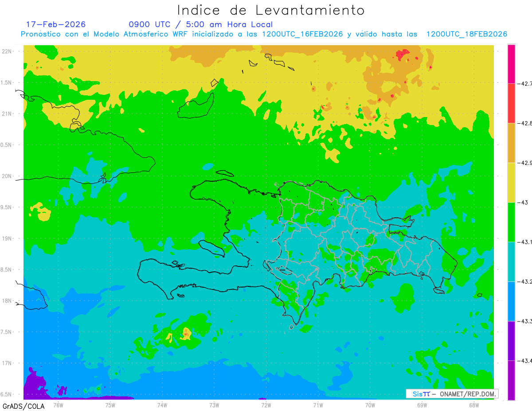The width and height of the screenshot is (532, 411).
Task: Click the longitude label "72W"
Action: (266, 404)
